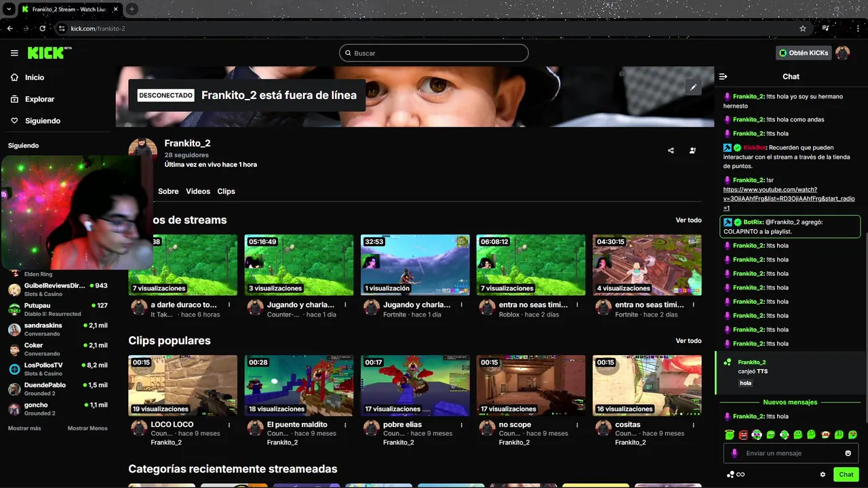The image size is (868, 488).
Task: Click Ver todo for Clips populares
Action: click(x=688, y=341)
